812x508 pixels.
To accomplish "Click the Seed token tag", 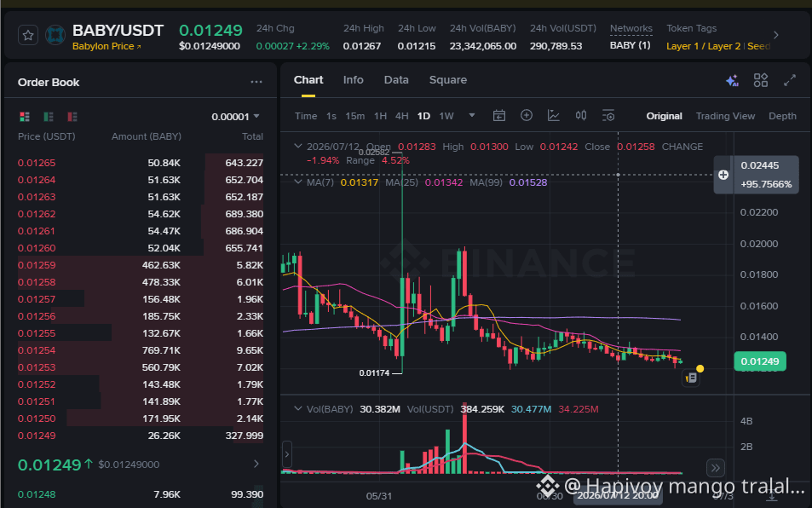I will (758, 46).
